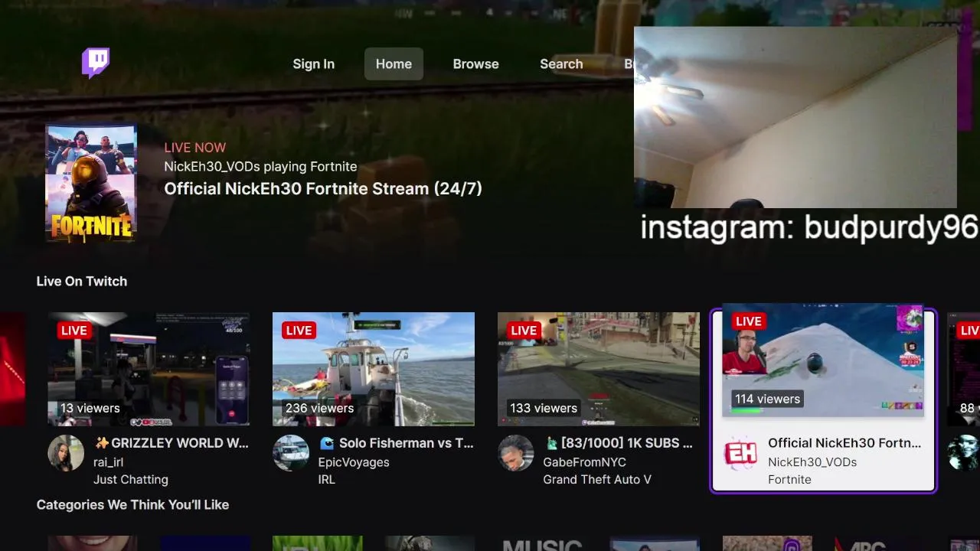980x551 pixels.
Task: Click LIVE badge on rai_irl stream
Action: tap(73, 331)
